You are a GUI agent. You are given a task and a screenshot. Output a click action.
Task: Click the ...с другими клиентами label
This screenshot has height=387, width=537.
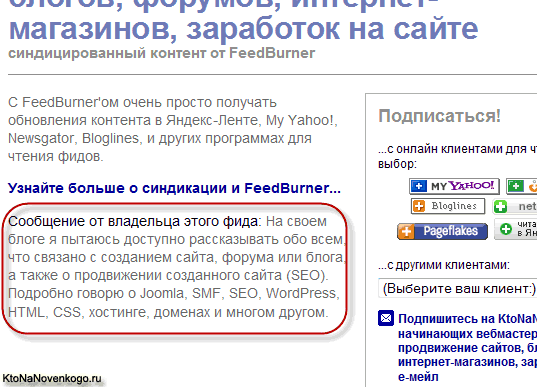444,265
